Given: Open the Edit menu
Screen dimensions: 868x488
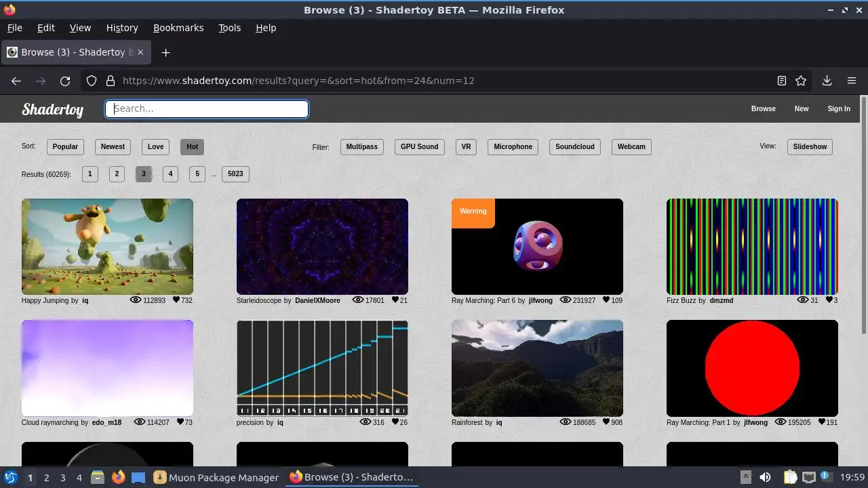Looking at the screenshot, I should point(46,28).
